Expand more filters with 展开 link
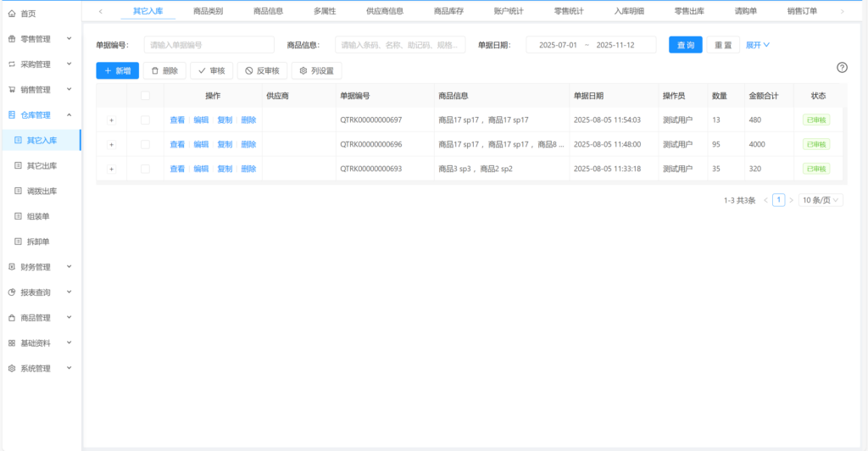This screenshot has width=868, height=451. [x=757, y=45]
